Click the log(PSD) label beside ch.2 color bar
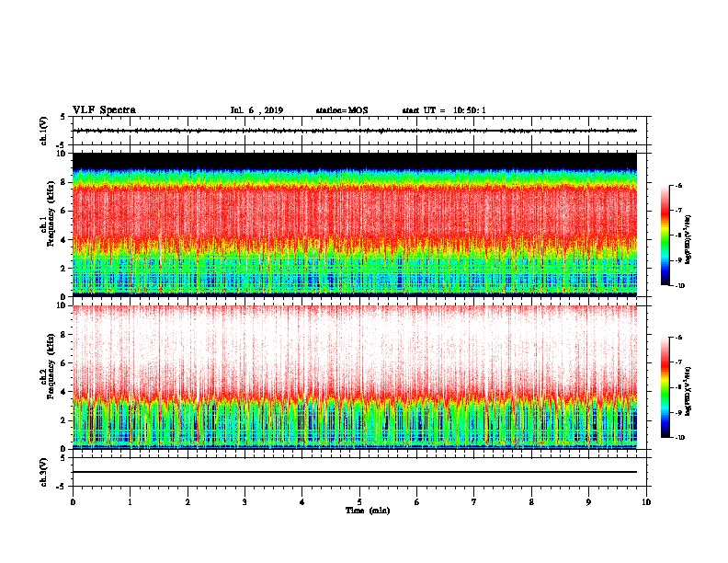Viewport: 728px width, 563px height. pyautogui.click(x=688, y=392)
